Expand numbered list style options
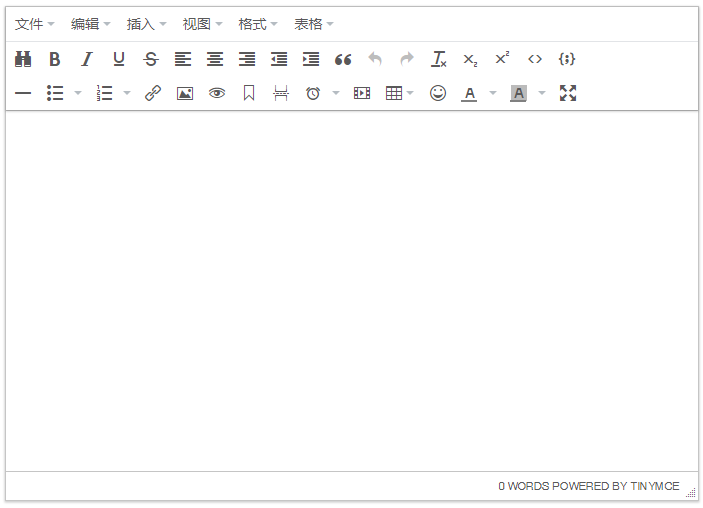The image size is (703, 508). 127,93
